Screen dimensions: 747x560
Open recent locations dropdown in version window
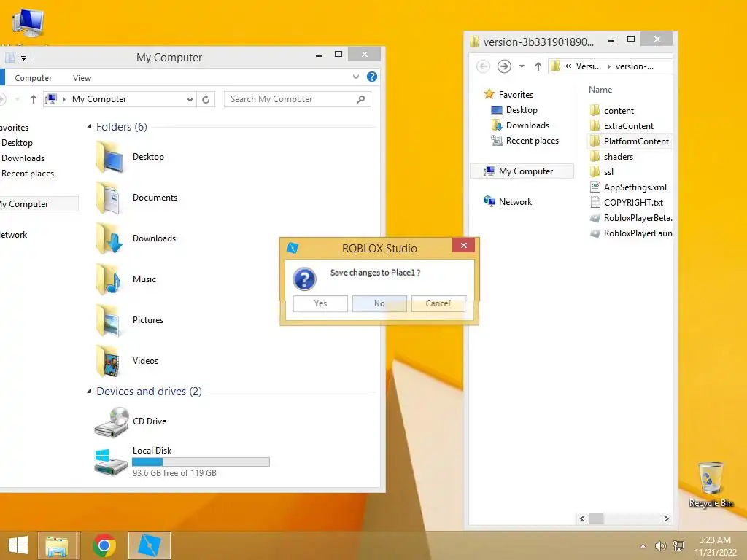(522, 66)
